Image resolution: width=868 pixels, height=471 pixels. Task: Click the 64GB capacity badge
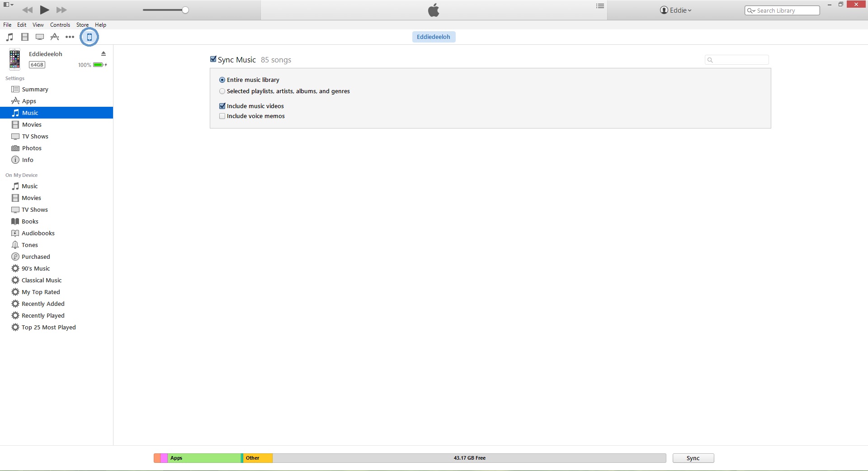click(x=37, y=65)
